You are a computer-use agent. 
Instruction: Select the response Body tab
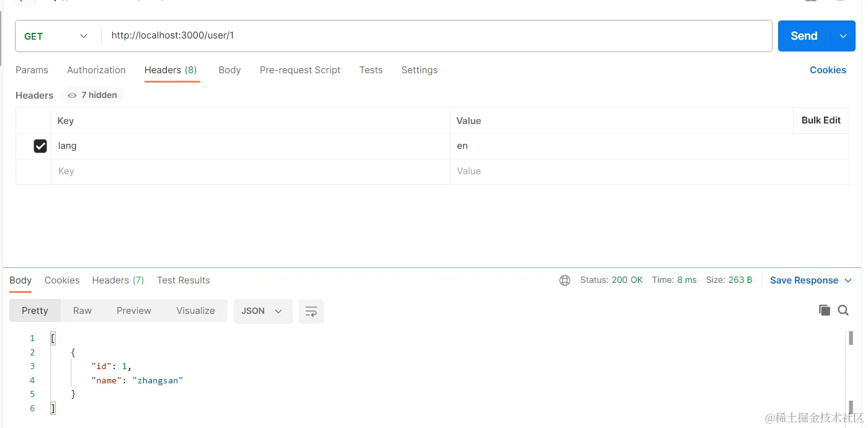(x=20, y=280)
